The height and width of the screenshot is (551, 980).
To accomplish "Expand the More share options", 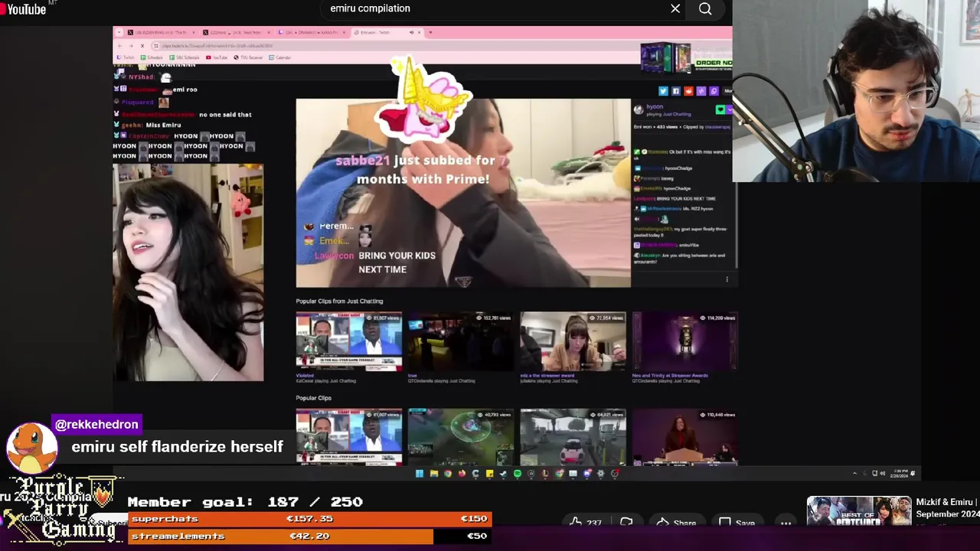I will [x=728, y=91].
